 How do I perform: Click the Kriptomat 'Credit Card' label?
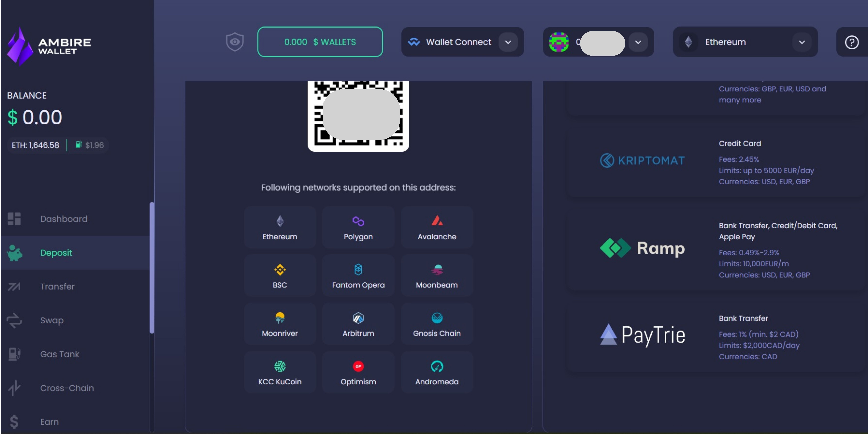(740, 144)
